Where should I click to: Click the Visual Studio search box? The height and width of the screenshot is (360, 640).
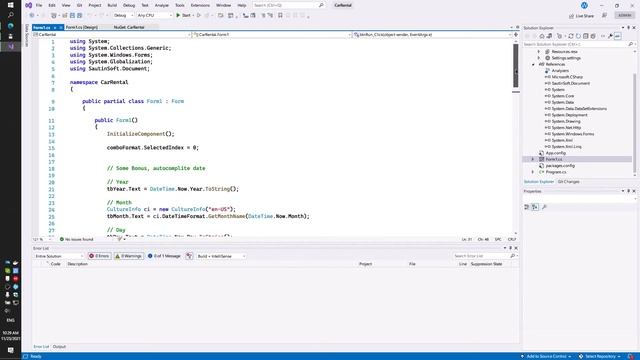pos(288,5)
